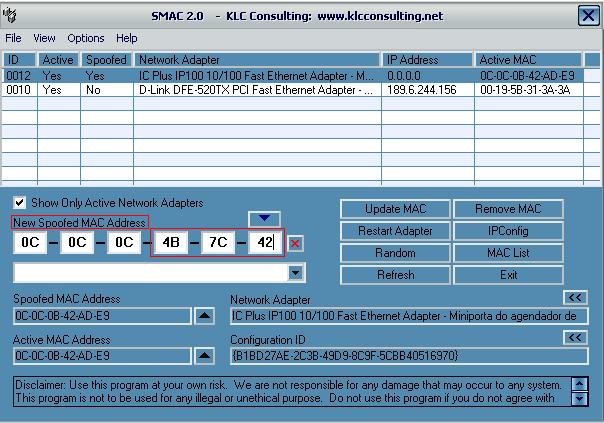Image resolution: width=604 pixels, height=423 pixels.
Task: Open the MAC List button
Action: pyautogui.click(x=508, y=253)
